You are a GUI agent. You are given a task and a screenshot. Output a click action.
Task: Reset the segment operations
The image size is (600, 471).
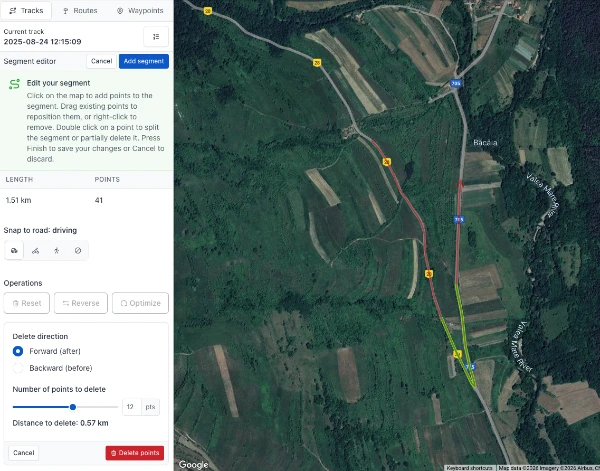coord(26,303)
